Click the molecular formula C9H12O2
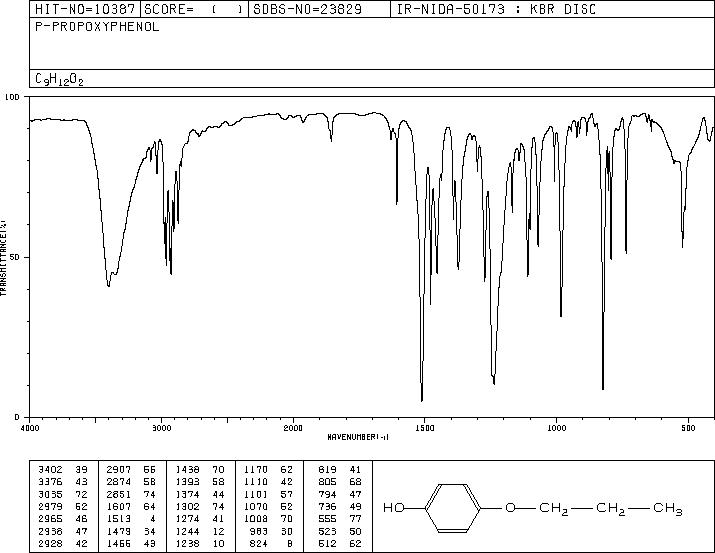 (x=59, y=79)
